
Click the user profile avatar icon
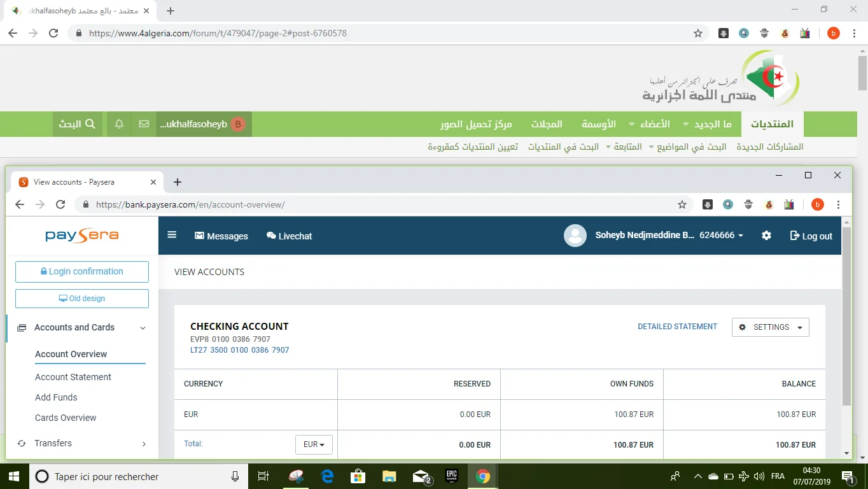[575, 236]
